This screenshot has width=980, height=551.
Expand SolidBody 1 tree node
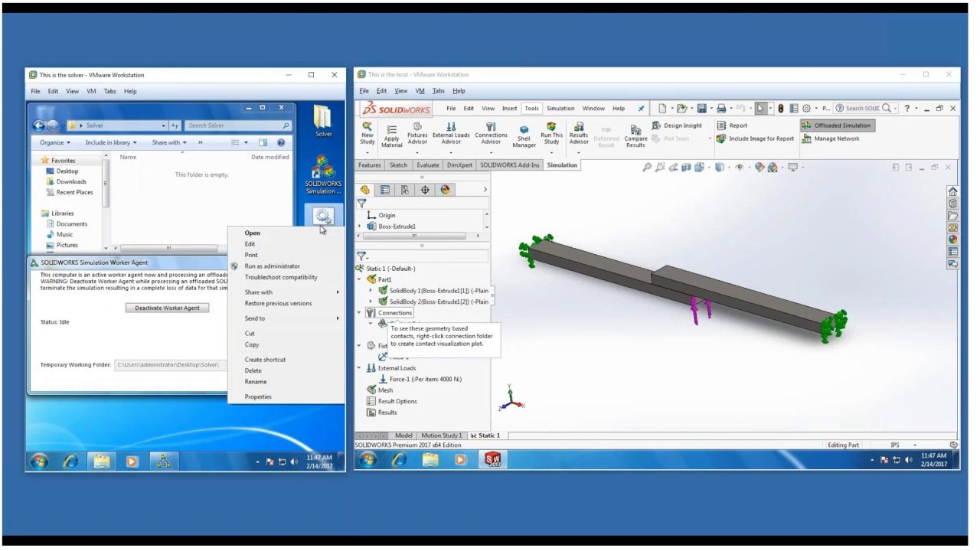371,291
